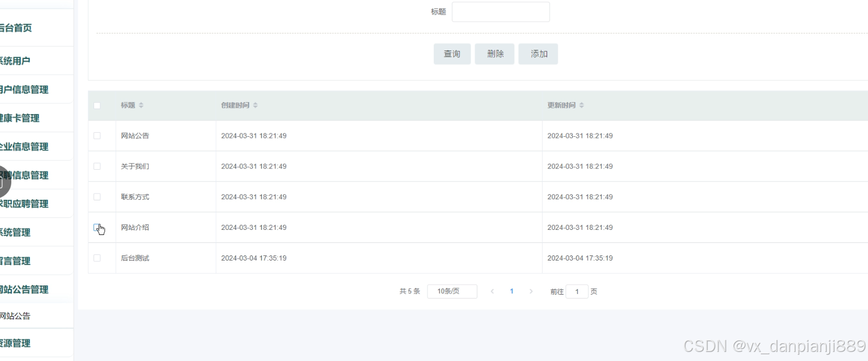Open the 10条/页 page size dropdown
Image resolution: width=868 pixels, height=361 pixels.
[x=452, y=291]
